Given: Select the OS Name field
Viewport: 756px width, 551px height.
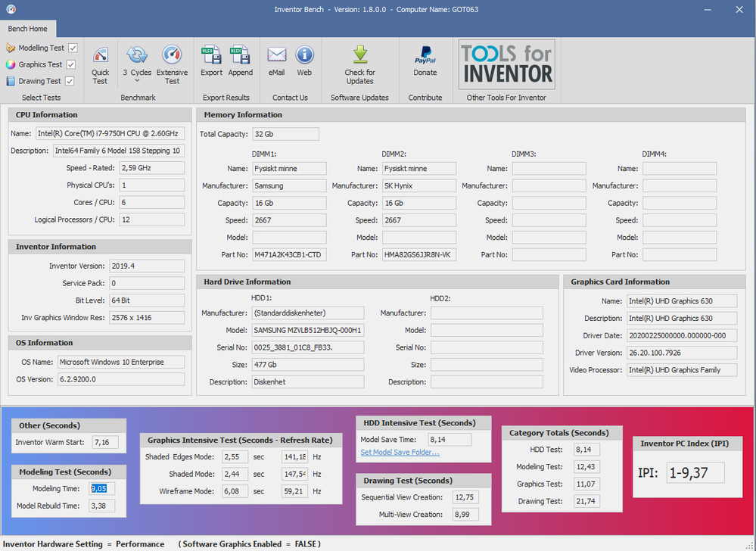Looking at the screenshot, I should click(121, 362).
